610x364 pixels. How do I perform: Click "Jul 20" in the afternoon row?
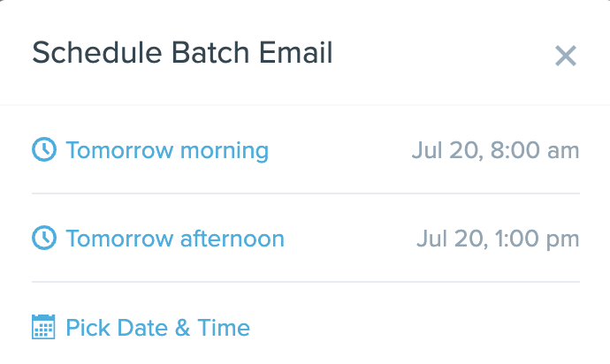[x=443, y=239]
